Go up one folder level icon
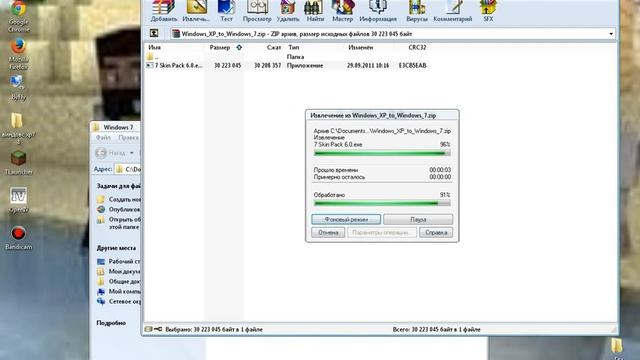This screenshot has width=640, height=360. tap(154, 33)
